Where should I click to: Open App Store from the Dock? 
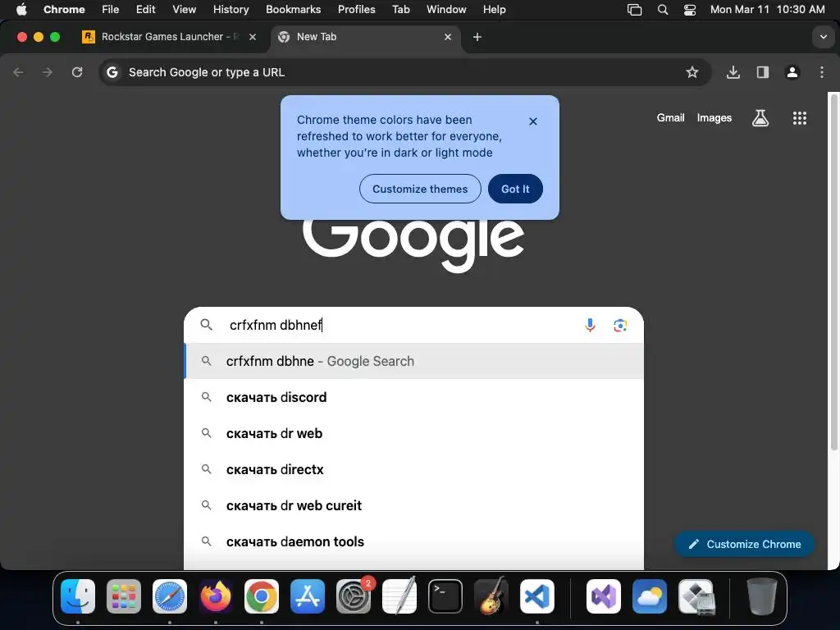tap(308, 596)
